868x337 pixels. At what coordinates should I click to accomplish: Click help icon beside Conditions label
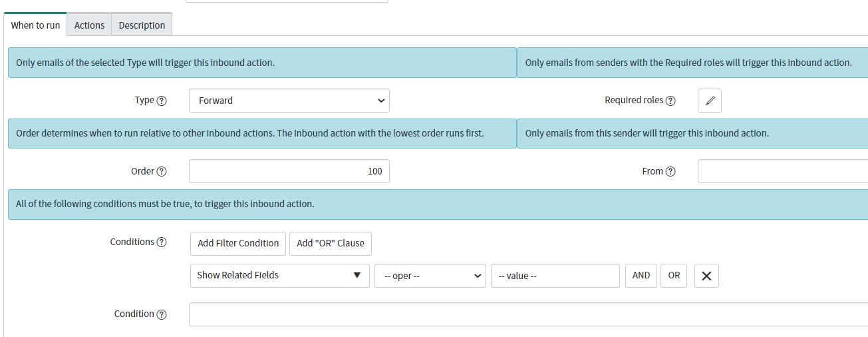coord(162,242)
